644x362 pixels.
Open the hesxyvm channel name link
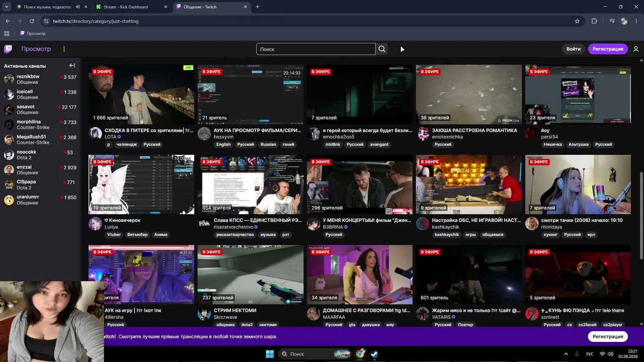click(224, 137)
